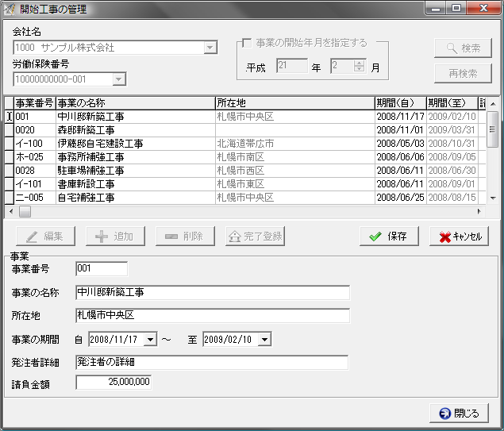
Task: Expand the 労働保険番号 dropdown
Action: [x=119, y=79]
